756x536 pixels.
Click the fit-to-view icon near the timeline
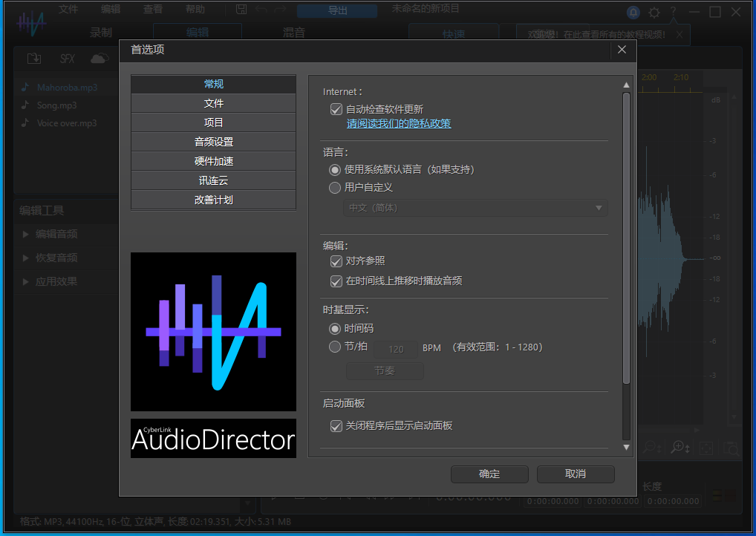pyautogui.click(x=706, y=448)
